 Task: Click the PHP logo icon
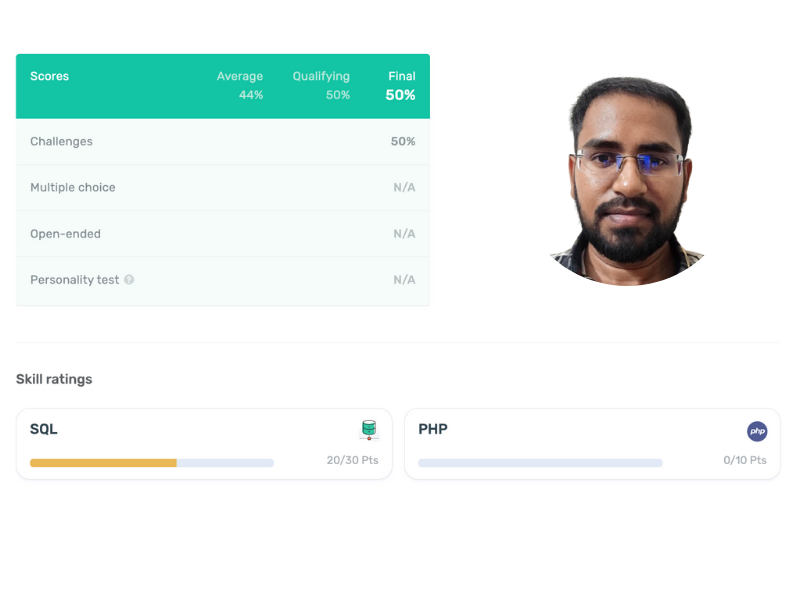757,431
